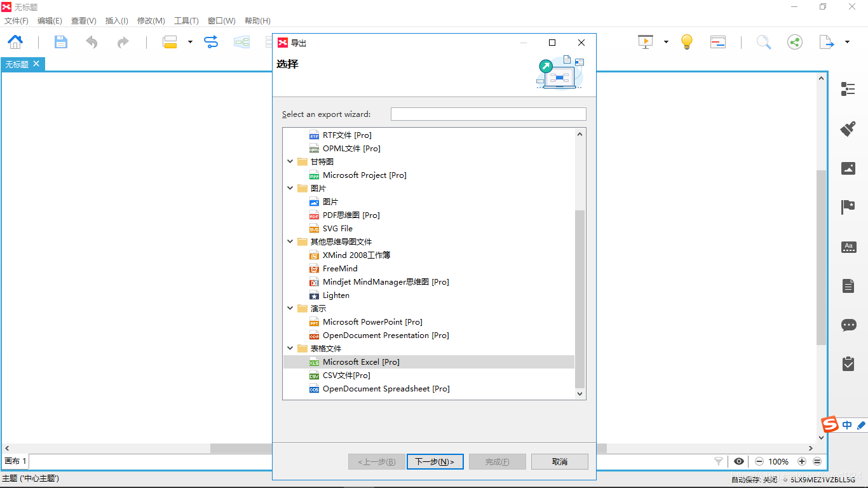Open Format brush panel in sidebar

click(x=848, y=128)
